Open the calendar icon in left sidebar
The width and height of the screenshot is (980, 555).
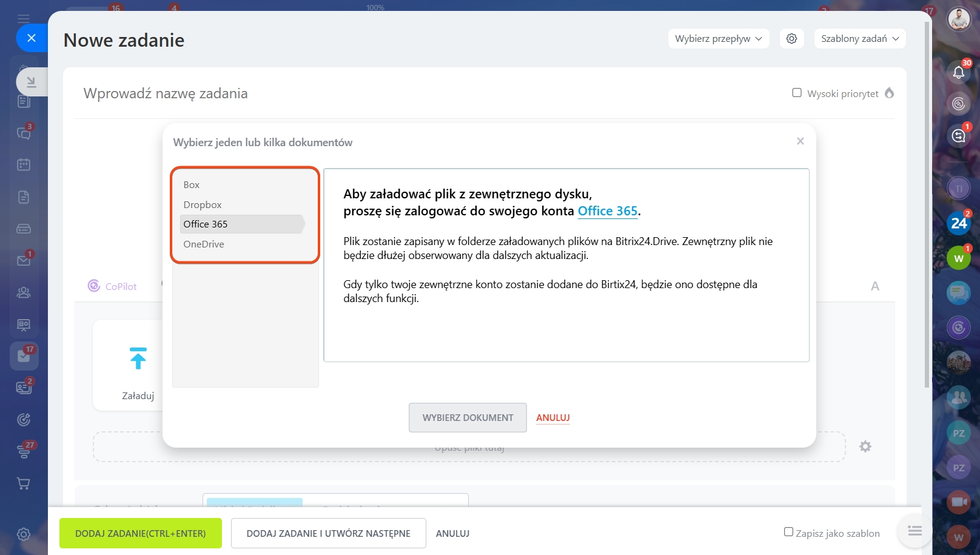(24, 164)
